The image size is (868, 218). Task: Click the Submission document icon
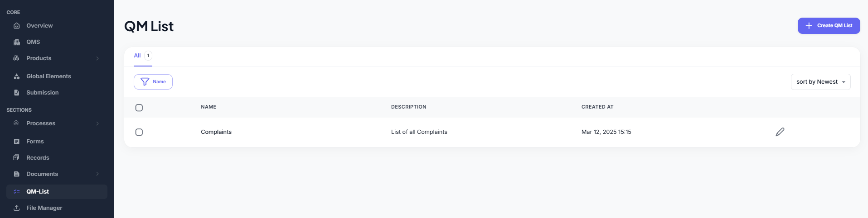pyautogui.click(x=17, y=93)
